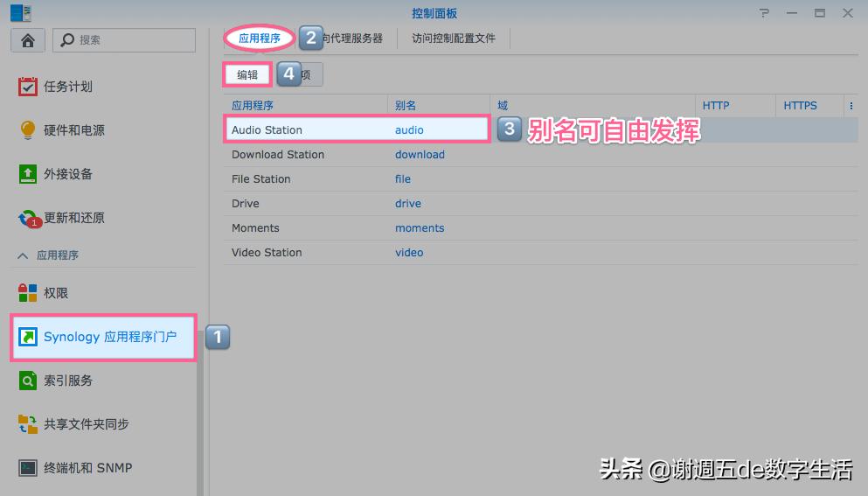The height and width of the screenshot is (496, 868).
Task: Open the 共享文件夹同步 folder icon
Action: pos(28,424)
